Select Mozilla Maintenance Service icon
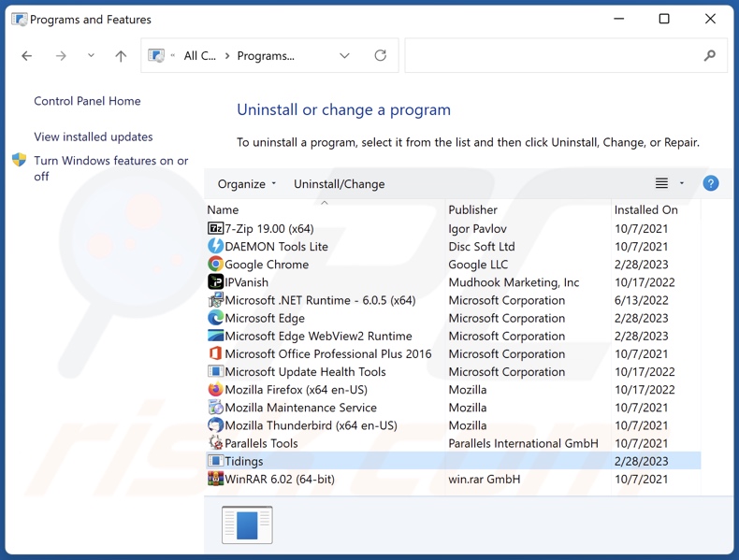 215,407
